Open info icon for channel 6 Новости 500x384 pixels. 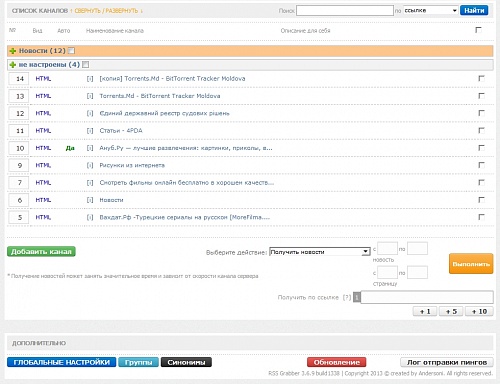tap(90, 200)
